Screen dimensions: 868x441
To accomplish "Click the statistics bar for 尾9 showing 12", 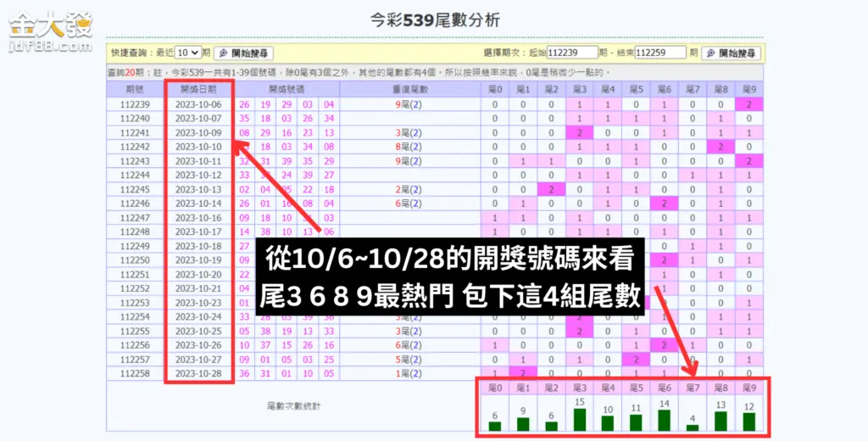I will click(x=749, y=421).
